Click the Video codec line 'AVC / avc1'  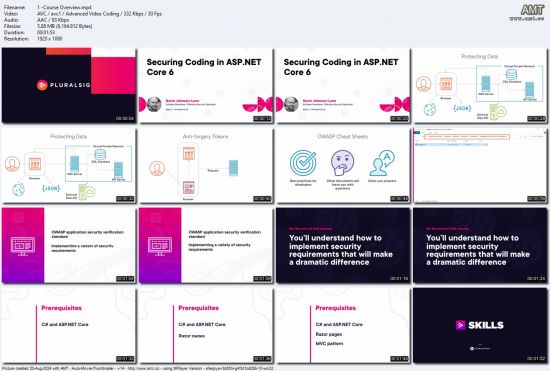click(100, 13)
